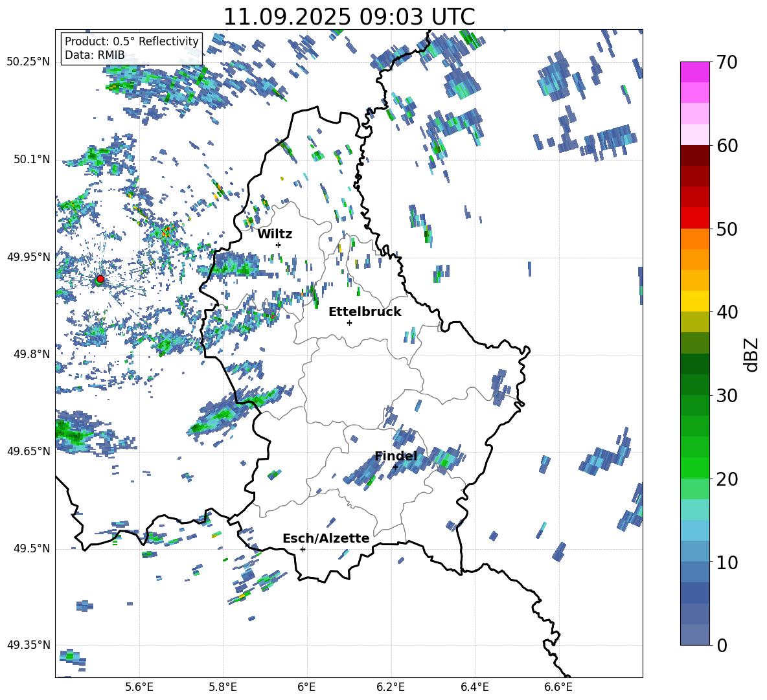Screen dimensions: 767x700
Task: Click the Product: 0.5° Reflectivity text
Action: click(x=132, y=41)
